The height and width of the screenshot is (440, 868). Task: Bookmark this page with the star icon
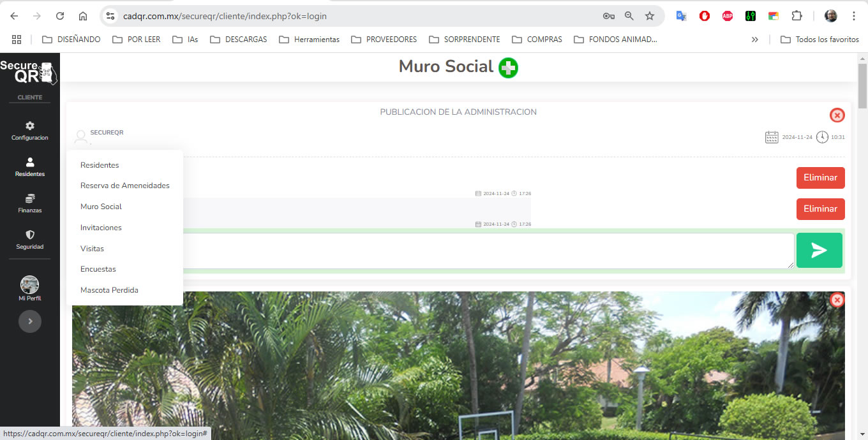point(650,16)
